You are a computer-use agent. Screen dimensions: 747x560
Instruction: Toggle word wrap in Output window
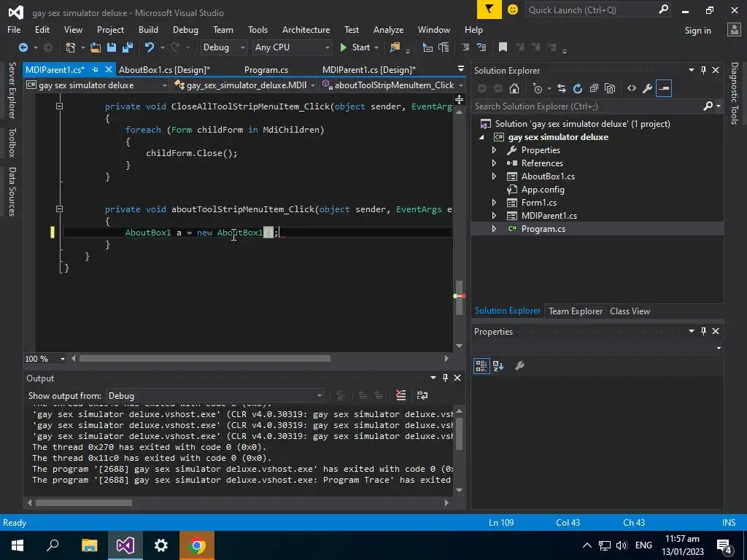tap(422, 395)
